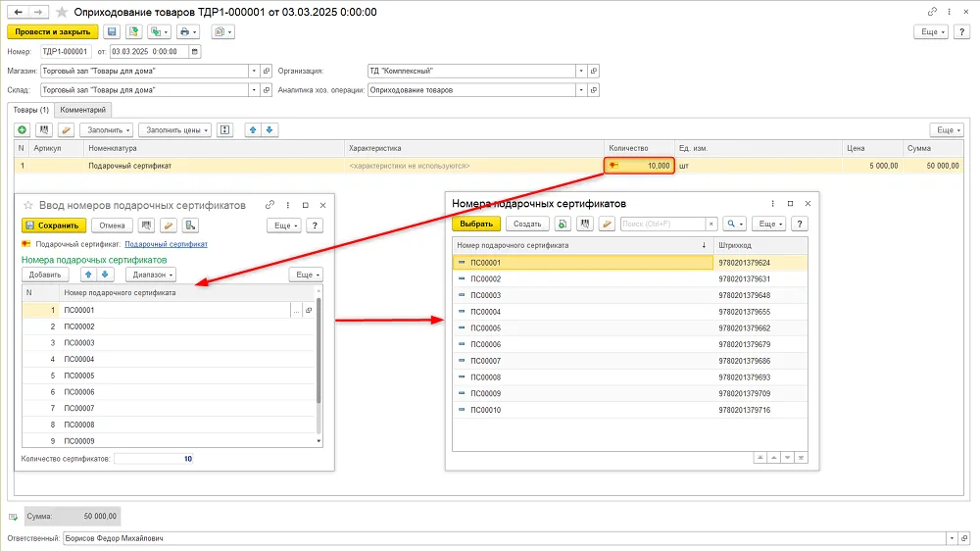This screenshot has height=551, width=980.
Task: Open Еще menu beside Диапазон
Action: pos(306,275)
